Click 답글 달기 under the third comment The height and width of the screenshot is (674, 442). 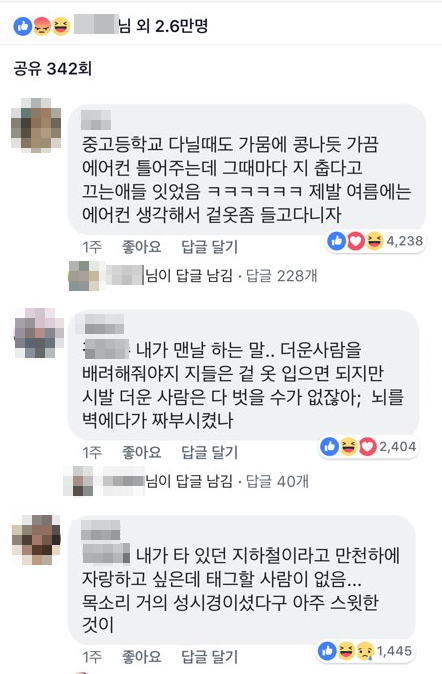point(209,657)
